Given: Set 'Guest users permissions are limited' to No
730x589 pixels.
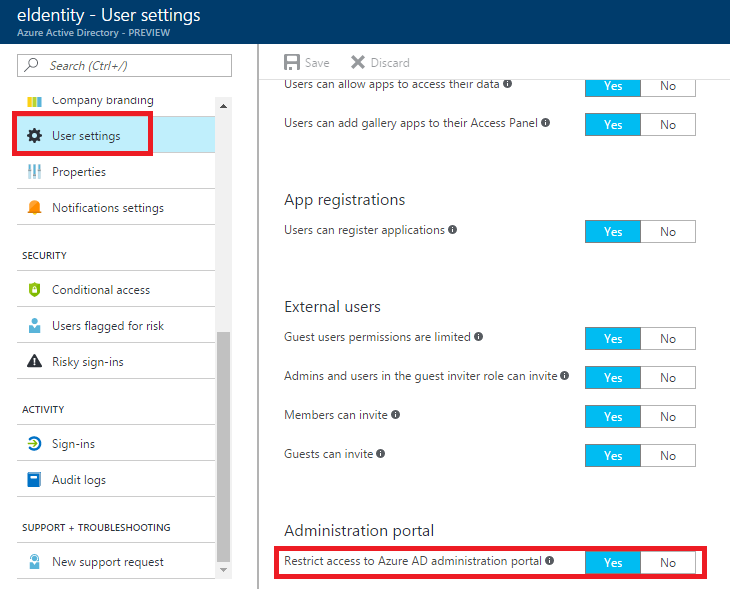Looking at the screenshot, I should [668, 339].
